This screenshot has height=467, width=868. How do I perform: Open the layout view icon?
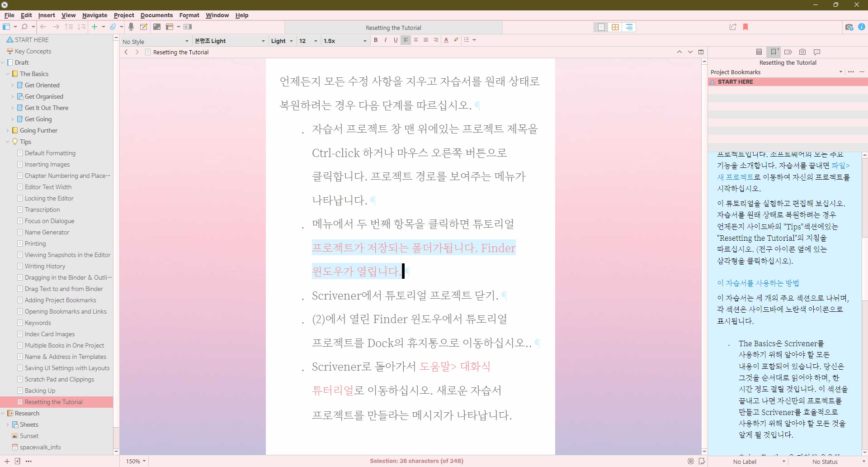pos(170,27)
